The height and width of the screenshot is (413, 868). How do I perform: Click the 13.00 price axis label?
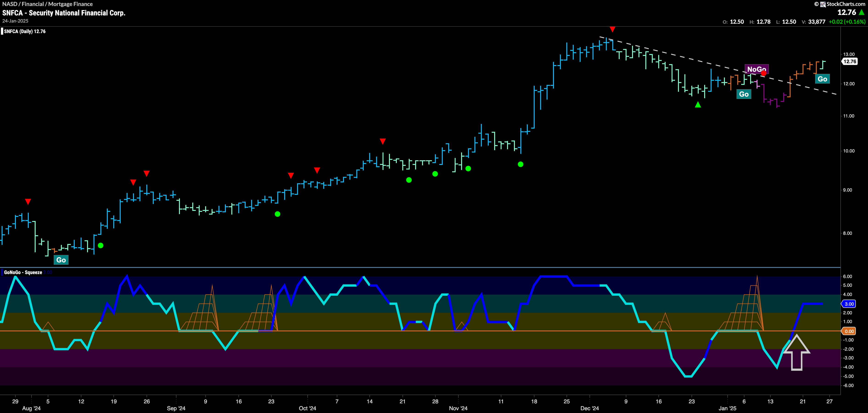[x=849, y=54]
